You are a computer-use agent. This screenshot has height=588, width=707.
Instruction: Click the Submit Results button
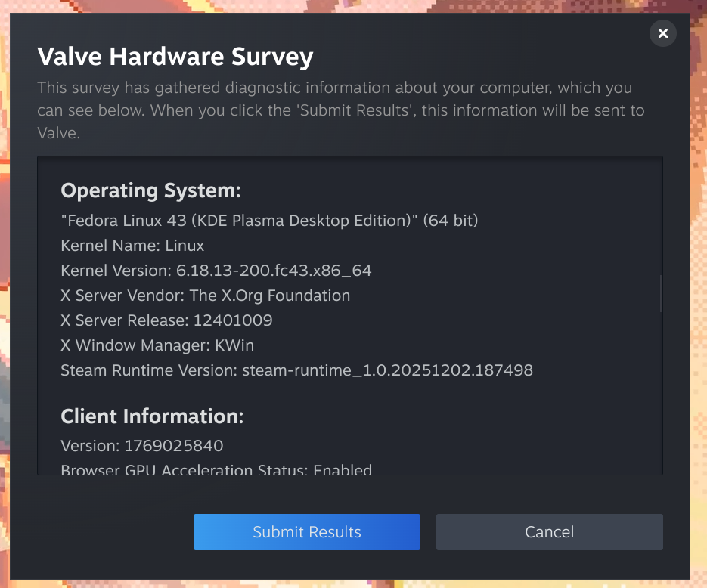click(306, 532)
